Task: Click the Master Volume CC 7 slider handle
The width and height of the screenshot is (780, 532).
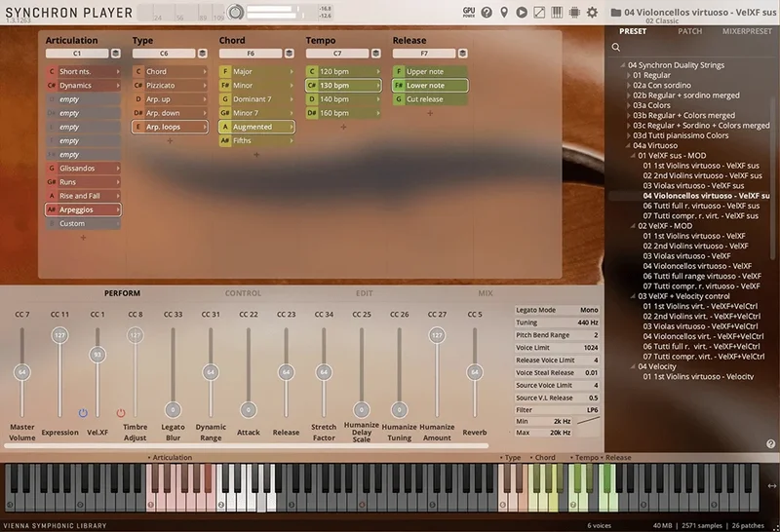Action: coord(21,372)
